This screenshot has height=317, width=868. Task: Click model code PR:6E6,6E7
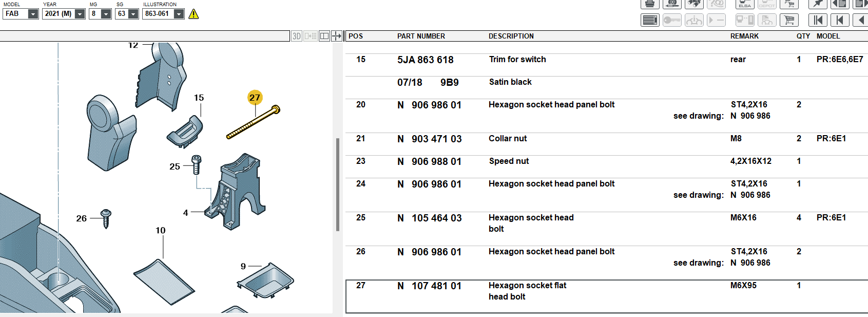[x=840, y=60]
